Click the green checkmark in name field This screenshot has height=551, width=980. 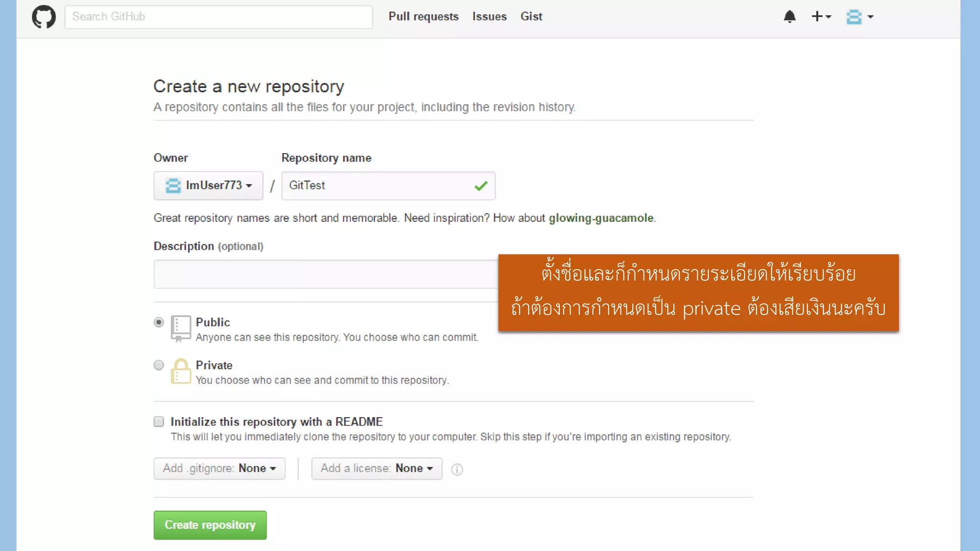[481, 186]
